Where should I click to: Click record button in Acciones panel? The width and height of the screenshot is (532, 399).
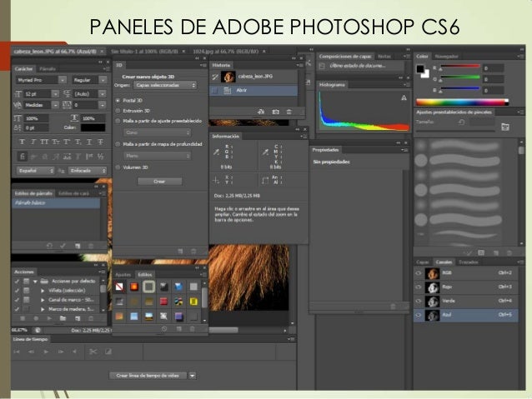36,319
